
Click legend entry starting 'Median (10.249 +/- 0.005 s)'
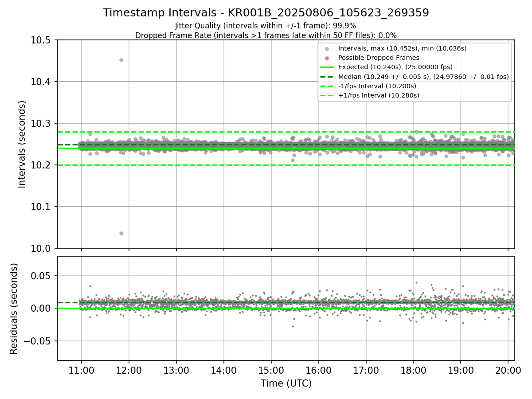(x=423, y=77)
